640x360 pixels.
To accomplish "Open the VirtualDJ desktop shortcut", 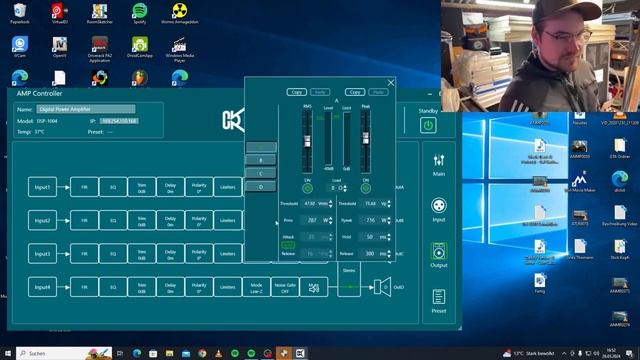I will [60, 13].
